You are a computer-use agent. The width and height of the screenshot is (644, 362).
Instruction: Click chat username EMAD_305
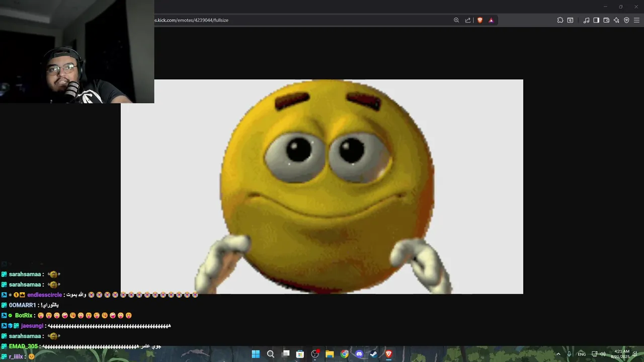pos(23,346)
